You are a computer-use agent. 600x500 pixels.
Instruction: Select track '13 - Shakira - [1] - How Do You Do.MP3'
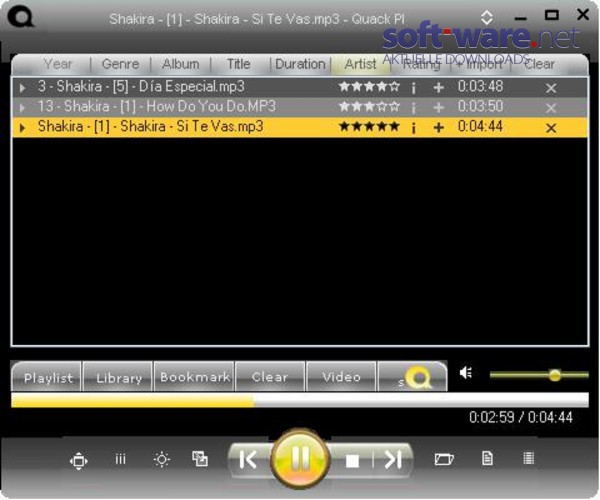pyautogui.click(x=157, y=106)
